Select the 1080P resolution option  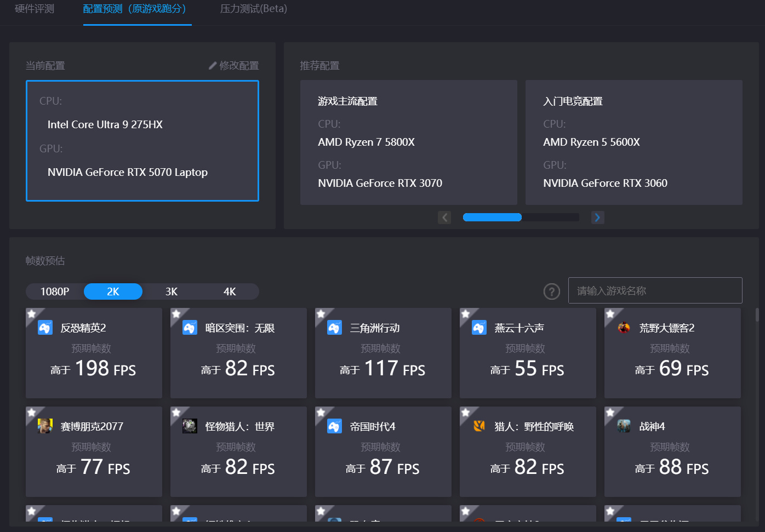click(55, 291)
